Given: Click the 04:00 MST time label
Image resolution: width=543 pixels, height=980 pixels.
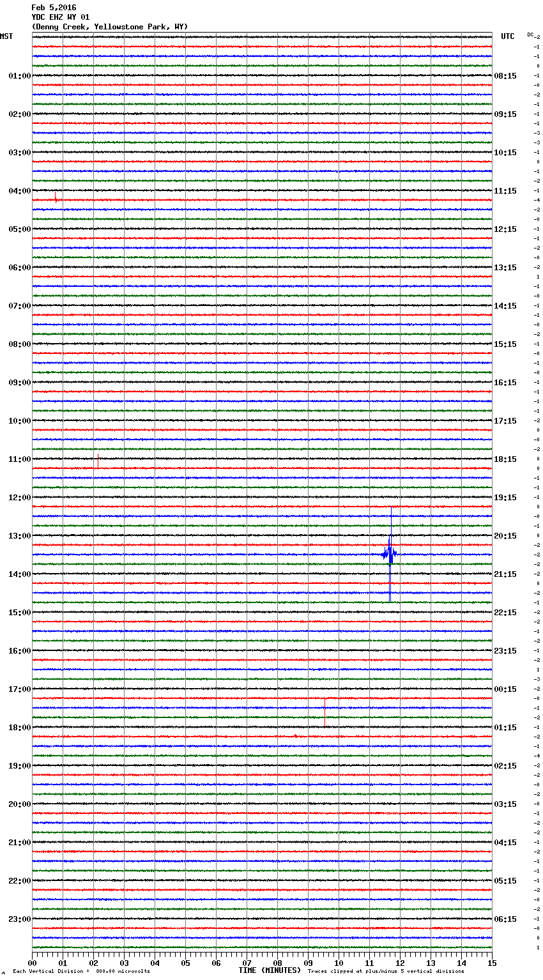Looking at the screenshot, I should click(20, 191).
